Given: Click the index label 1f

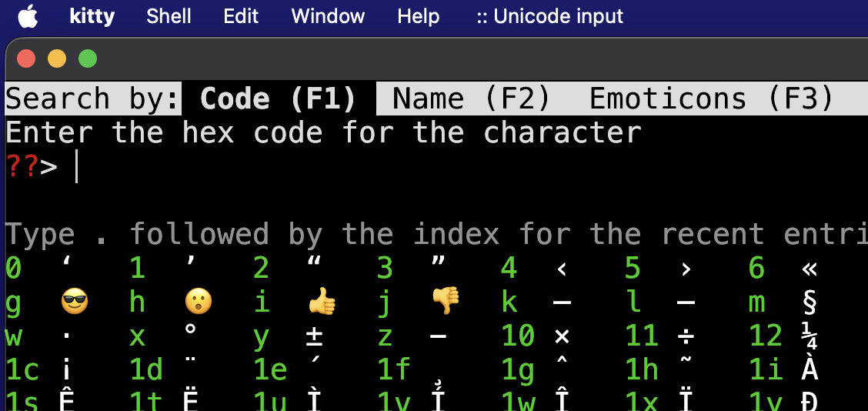Looking at the screenshot, I should (x=392, y=369).
